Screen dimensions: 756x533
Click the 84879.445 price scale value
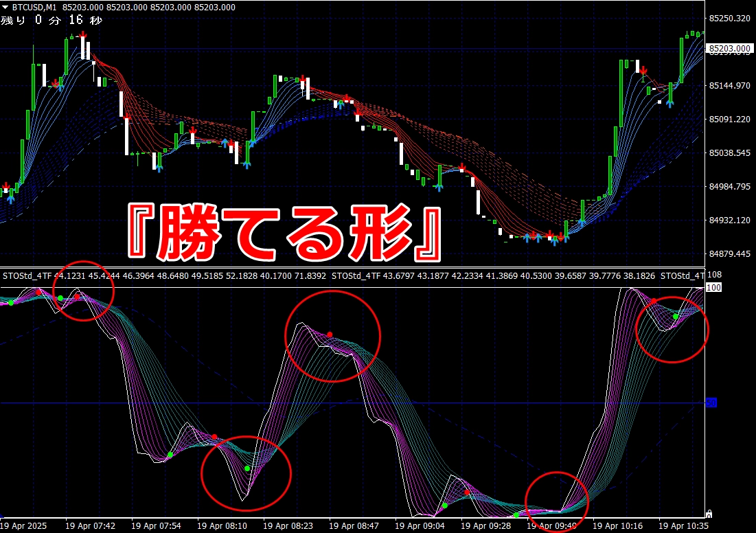730,253
